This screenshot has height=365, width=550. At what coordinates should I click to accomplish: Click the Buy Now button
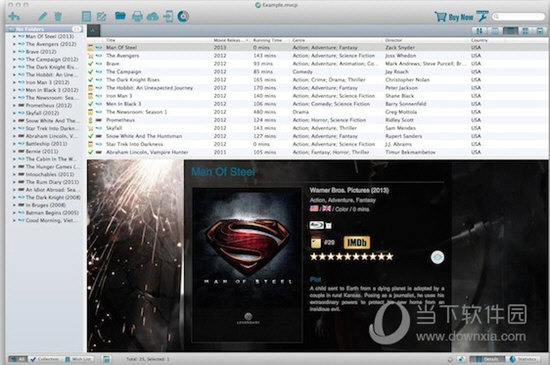point(455,16)
